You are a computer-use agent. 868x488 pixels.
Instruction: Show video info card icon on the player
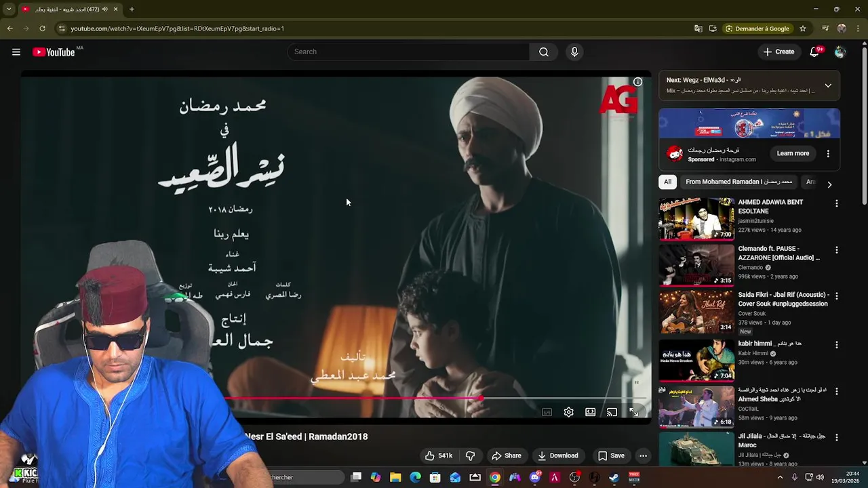637,82
